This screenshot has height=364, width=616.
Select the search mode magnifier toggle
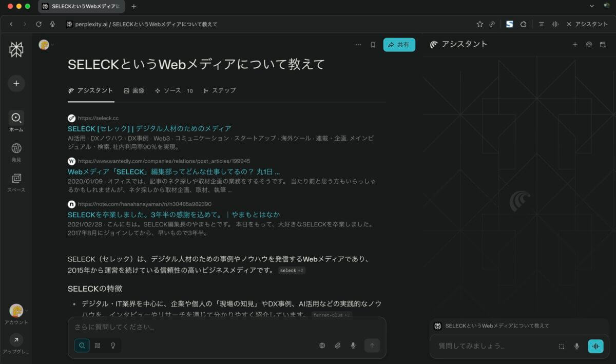[x=82, y=346]
